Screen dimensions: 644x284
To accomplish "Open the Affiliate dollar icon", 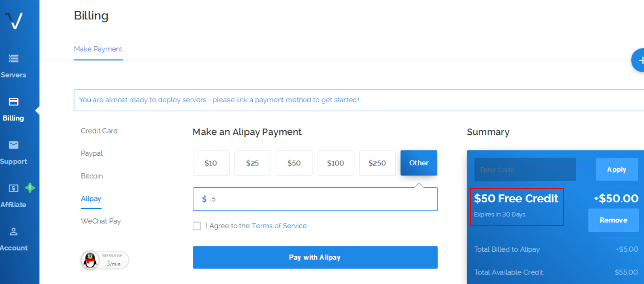I will point(14,188).
